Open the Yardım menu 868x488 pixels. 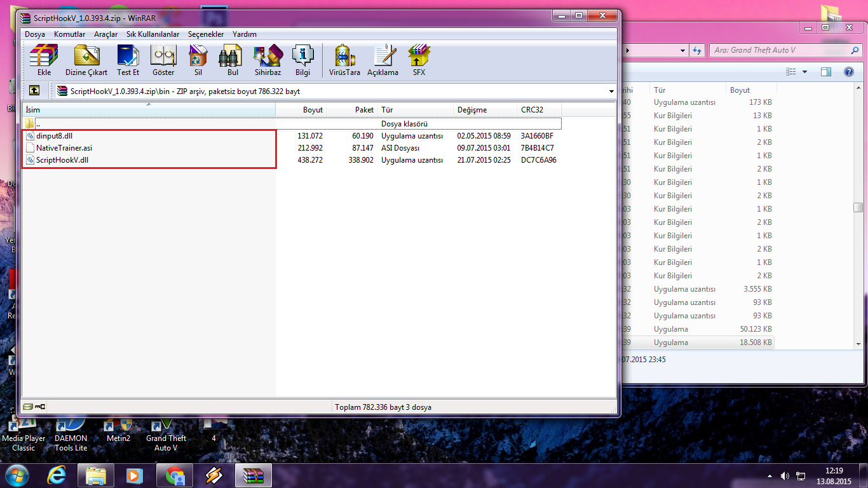pos(245,34)
